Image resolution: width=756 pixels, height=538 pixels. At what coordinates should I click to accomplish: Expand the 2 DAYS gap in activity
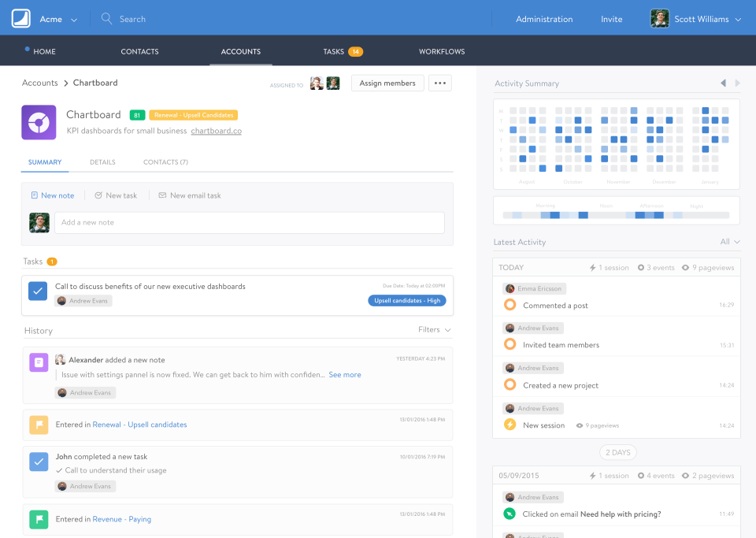click(x=617, y=452)
